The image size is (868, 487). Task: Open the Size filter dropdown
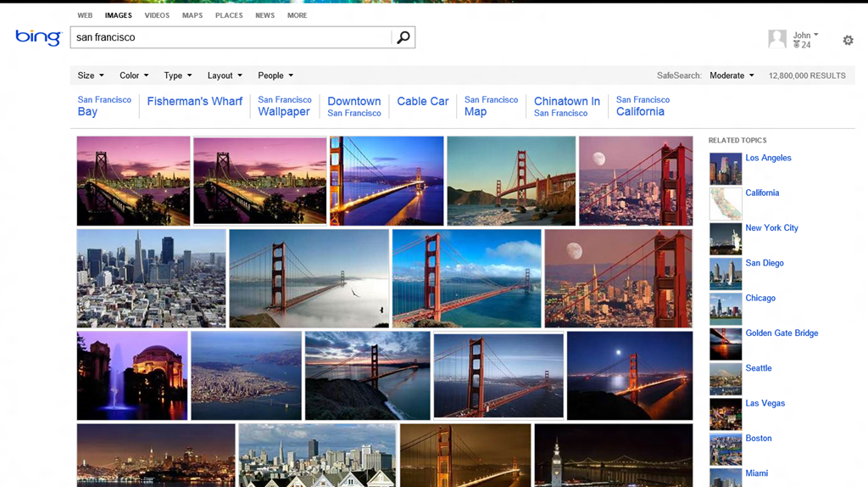point(91,76)
